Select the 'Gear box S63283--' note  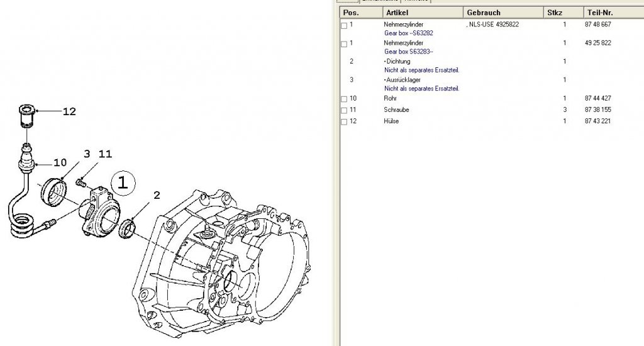(x=409, y=52)
